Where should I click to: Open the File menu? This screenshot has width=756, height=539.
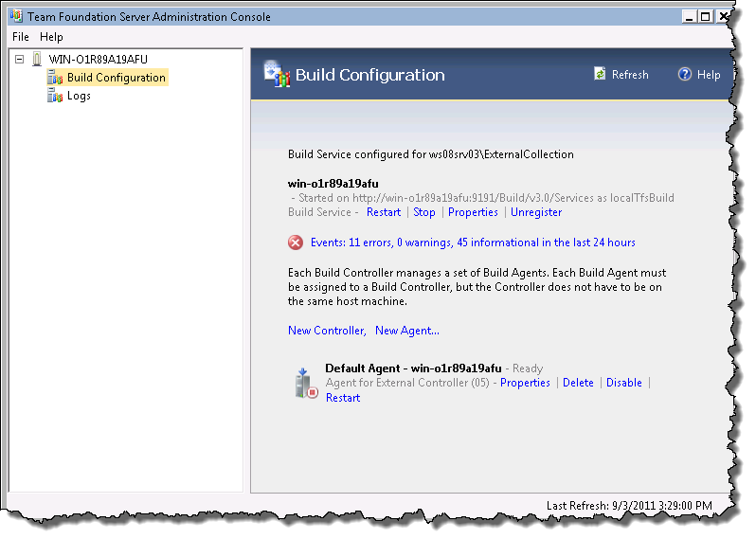coord(21,37)
